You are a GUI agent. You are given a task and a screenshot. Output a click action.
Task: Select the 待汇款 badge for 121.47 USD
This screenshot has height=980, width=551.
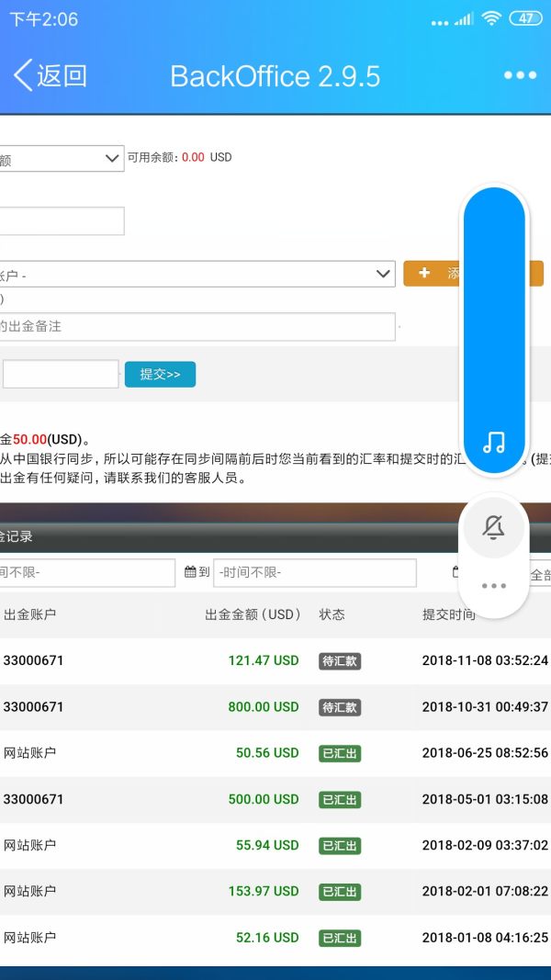[340, 661]
